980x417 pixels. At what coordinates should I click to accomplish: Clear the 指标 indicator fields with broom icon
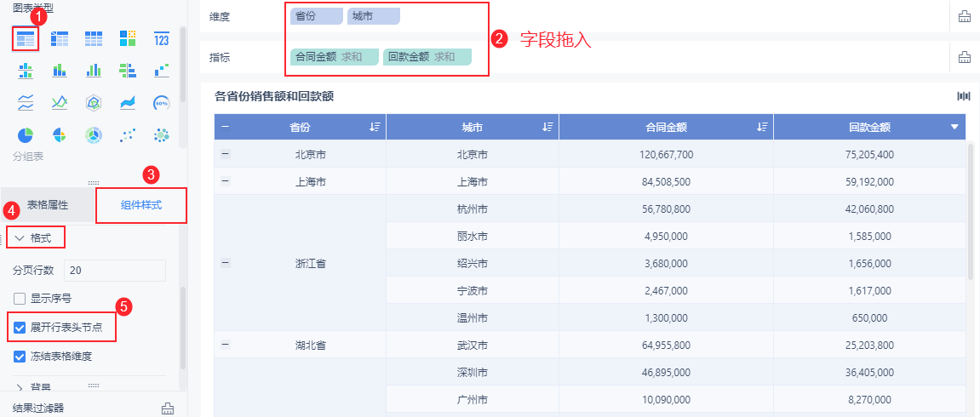tap(964, 57)
